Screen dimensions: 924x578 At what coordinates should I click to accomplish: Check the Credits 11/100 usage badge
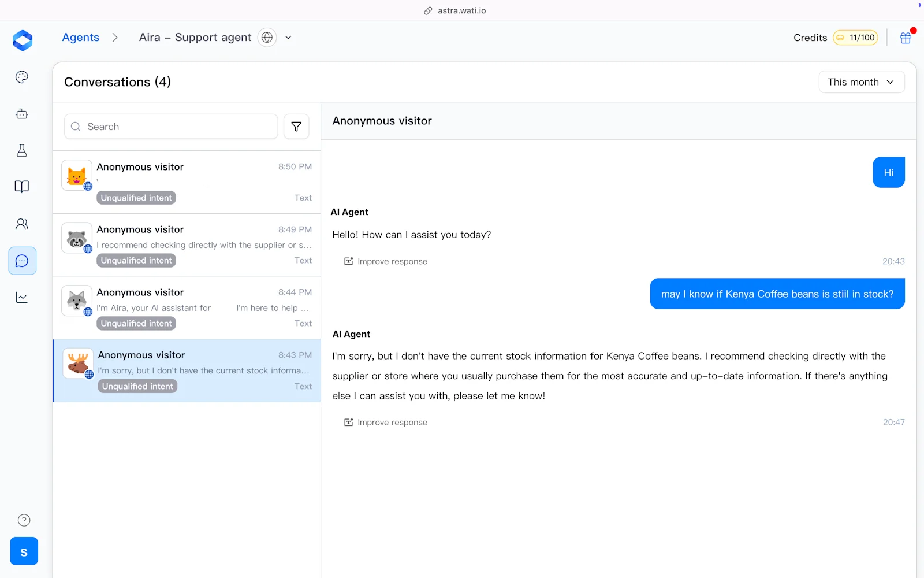click(x=855, y=37)
